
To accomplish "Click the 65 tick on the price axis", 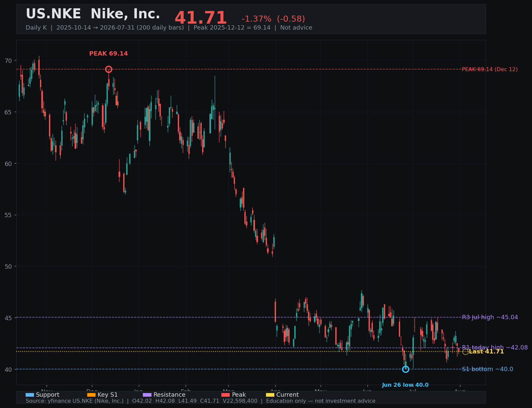I will click(8, 112).
